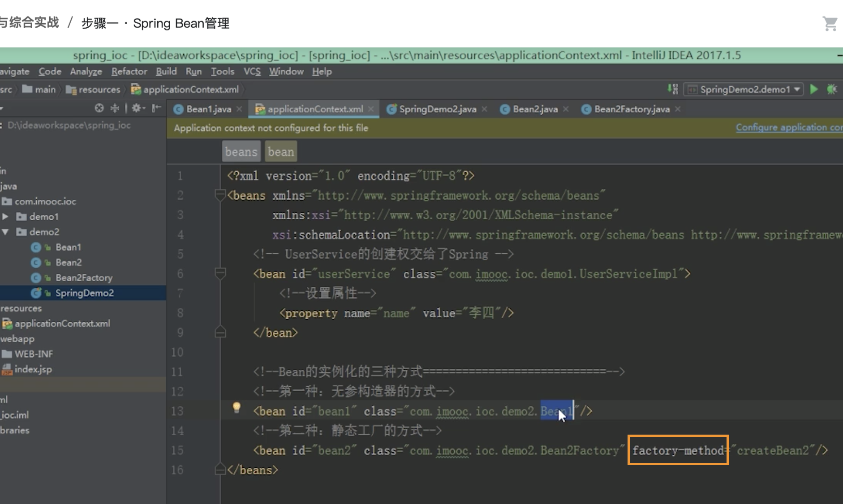Start debugging with the bug icon
The image size is (843, 504).
point(832,90)
